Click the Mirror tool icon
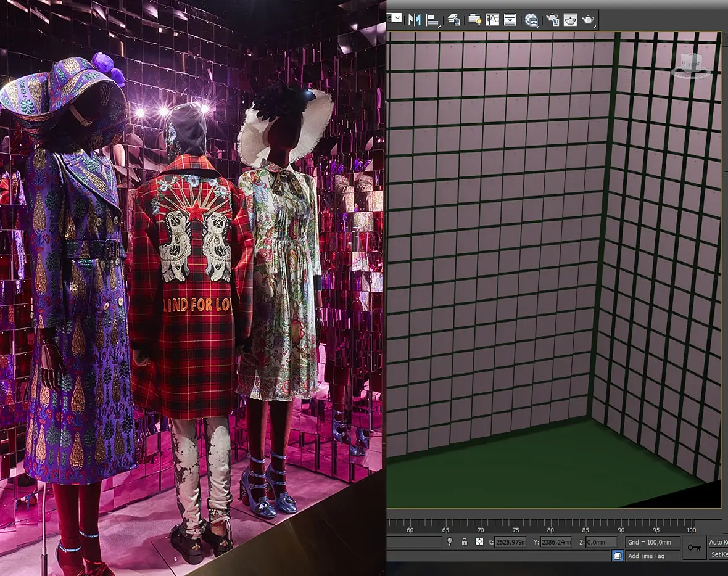 [x=414, y=20]
